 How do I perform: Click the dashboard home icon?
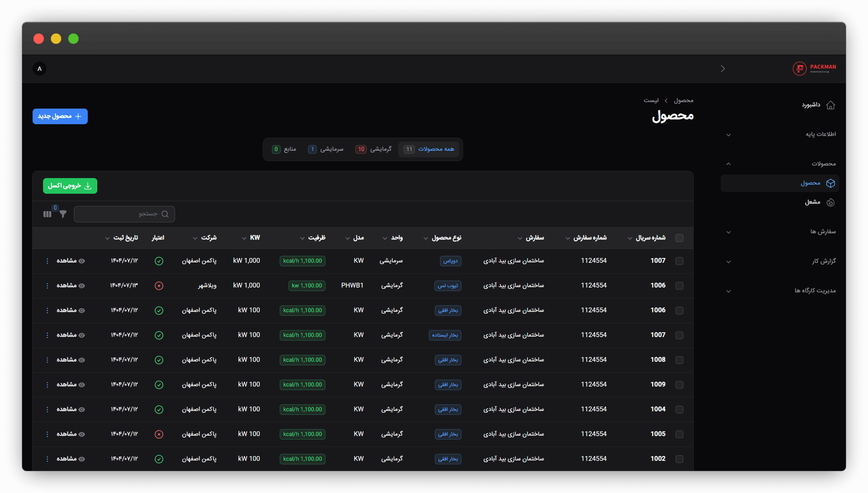pyautogui.click(x=830, y=105)
